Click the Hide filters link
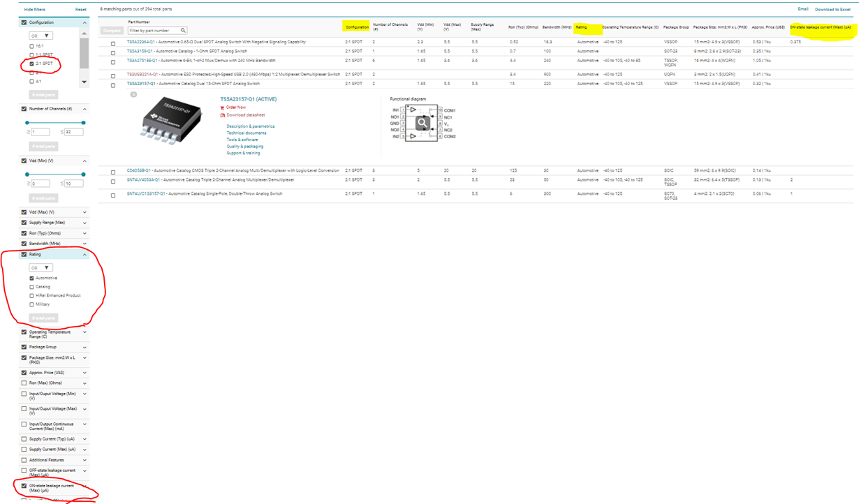Viewport: 859px width, 504px height. tap(34, 10)
